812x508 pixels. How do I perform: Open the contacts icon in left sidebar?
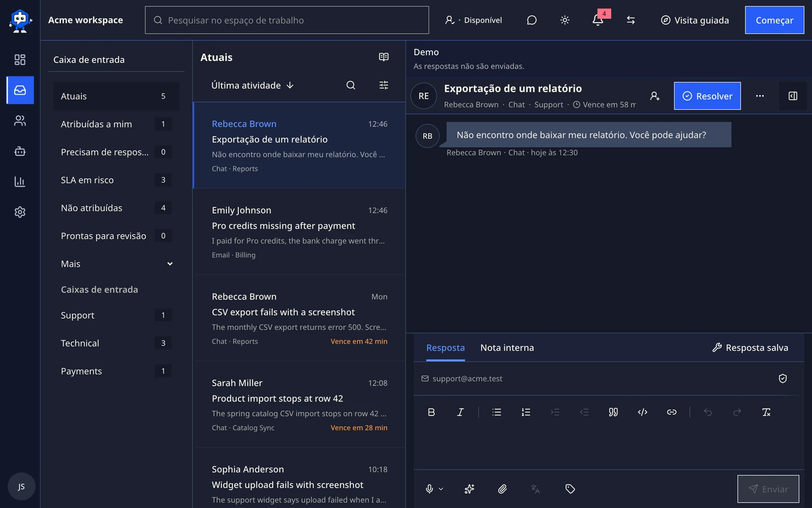click(x=20, y=121)
